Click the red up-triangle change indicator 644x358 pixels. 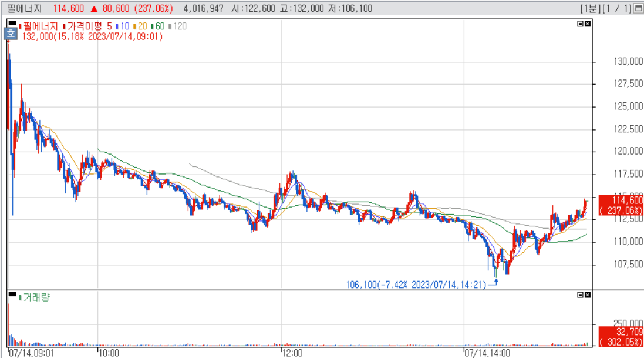[94, 9]
